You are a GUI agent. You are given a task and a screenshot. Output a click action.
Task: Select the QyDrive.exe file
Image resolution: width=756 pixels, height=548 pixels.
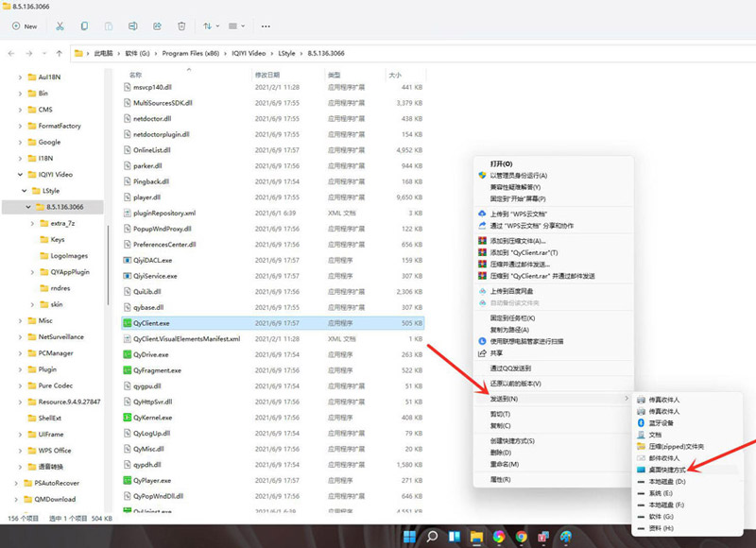151,354
